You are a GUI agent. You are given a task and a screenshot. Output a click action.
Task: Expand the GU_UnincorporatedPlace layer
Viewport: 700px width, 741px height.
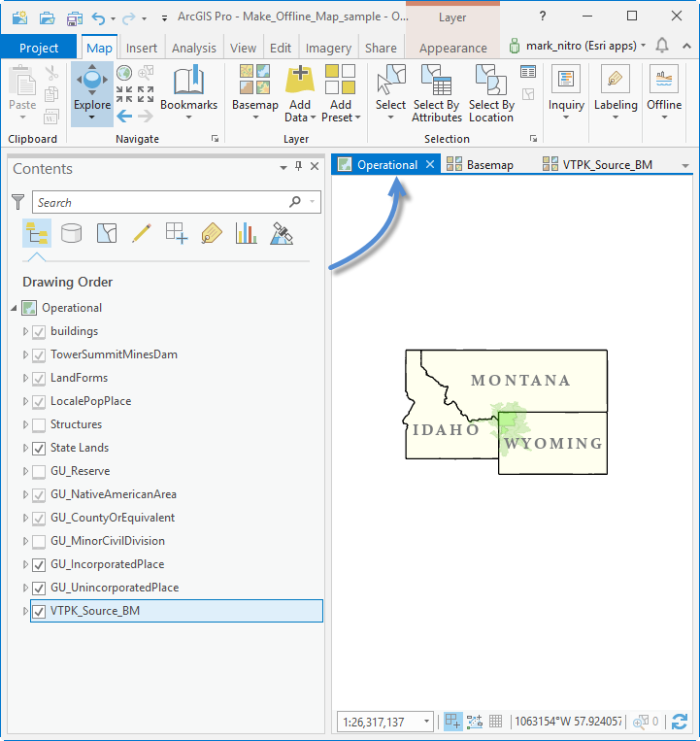coord(25,588)
